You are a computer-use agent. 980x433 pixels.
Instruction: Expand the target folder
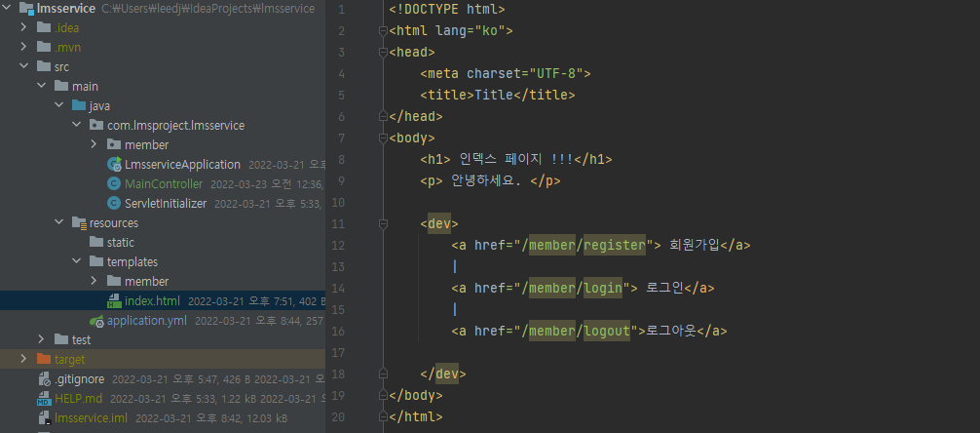pyautogui.click(x=23, y=359)
